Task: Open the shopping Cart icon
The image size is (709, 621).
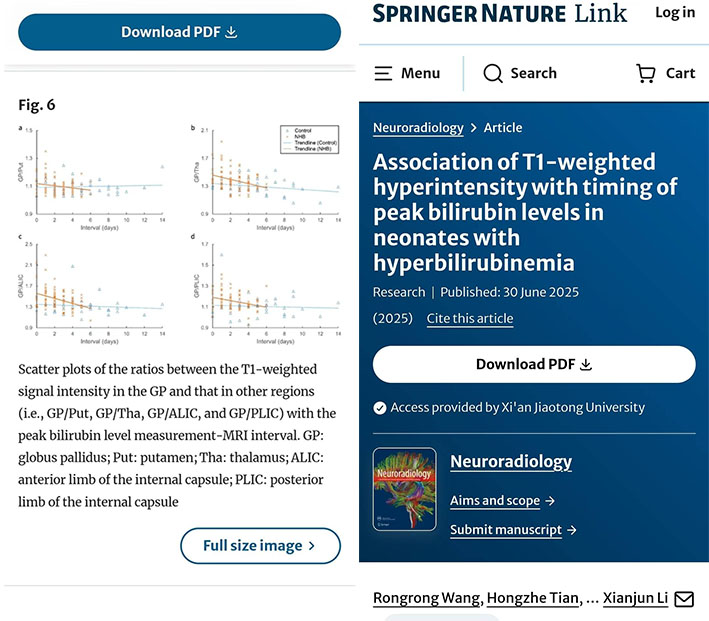Action: [x=646, y=73]
